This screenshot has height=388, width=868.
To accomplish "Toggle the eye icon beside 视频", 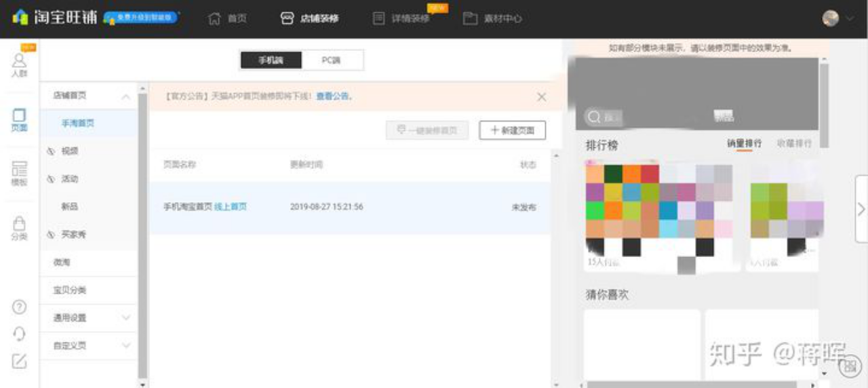I will (51, 151).
